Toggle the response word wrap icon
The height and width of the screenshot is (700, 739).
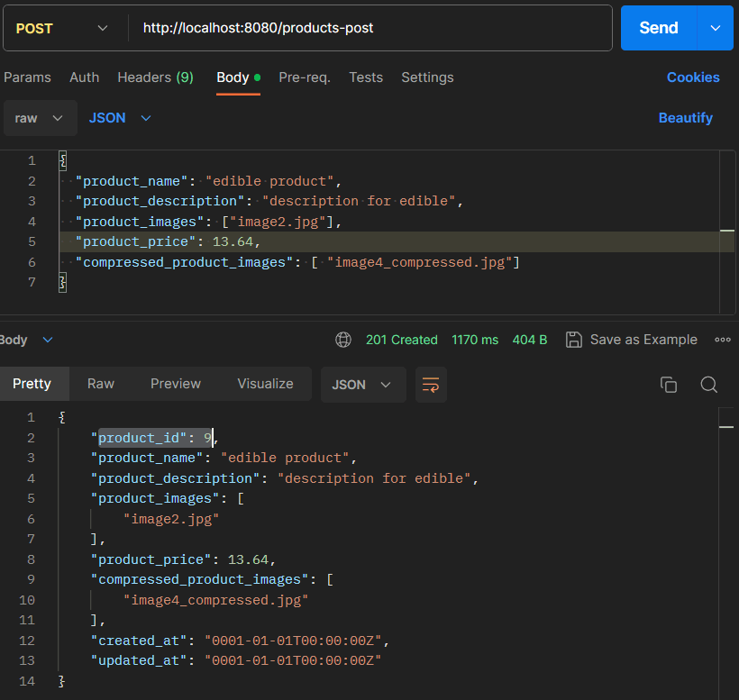[x=431, y=385]
